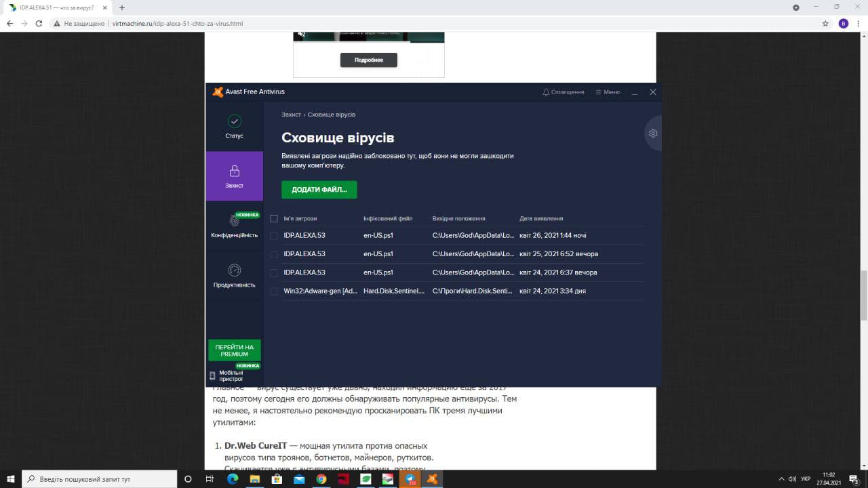868x488 pixels.
Task: Open the browser profile avatar
Action: (843, 23)
